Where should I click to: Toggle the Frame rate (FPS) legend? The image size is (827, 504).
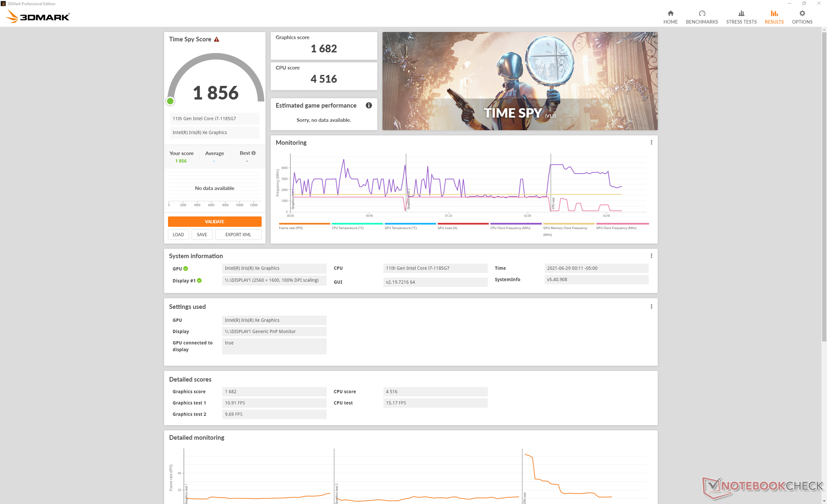304,226
